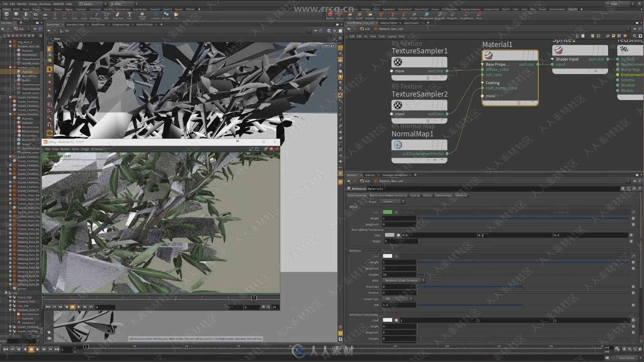Select the Platonic Solids tool

point(142,16)
